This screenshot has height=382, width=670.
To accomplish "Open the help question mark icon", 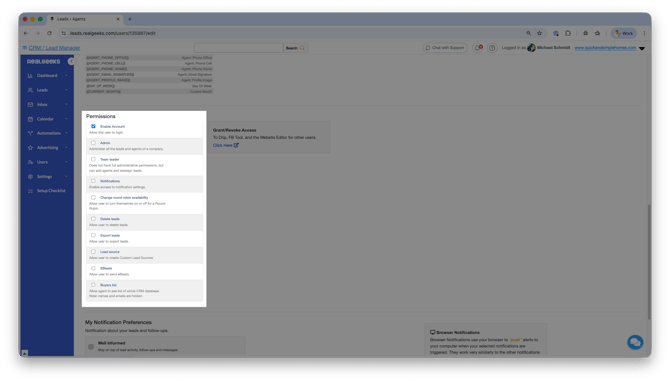I will point(492,48).
